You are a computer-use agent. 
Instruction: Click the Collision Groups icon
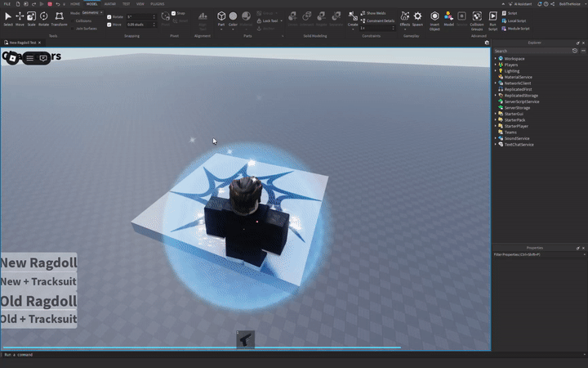[x=477, y=16]
